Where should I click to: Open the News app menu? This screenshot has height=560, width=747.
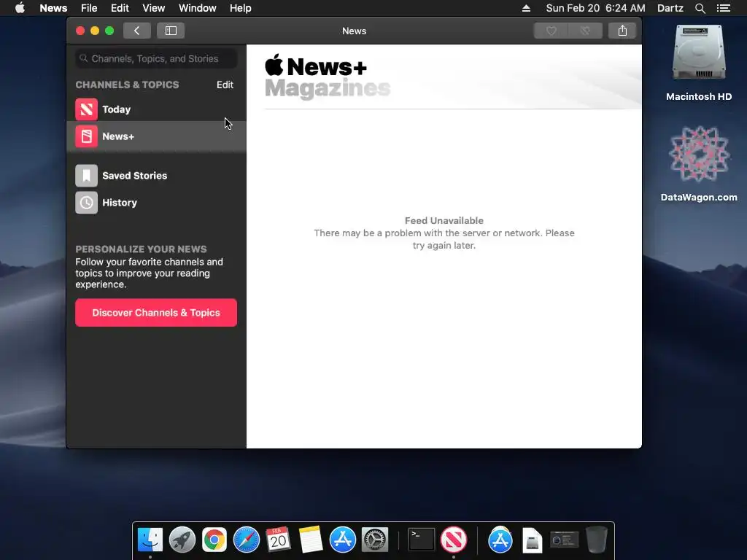[53, 8]
